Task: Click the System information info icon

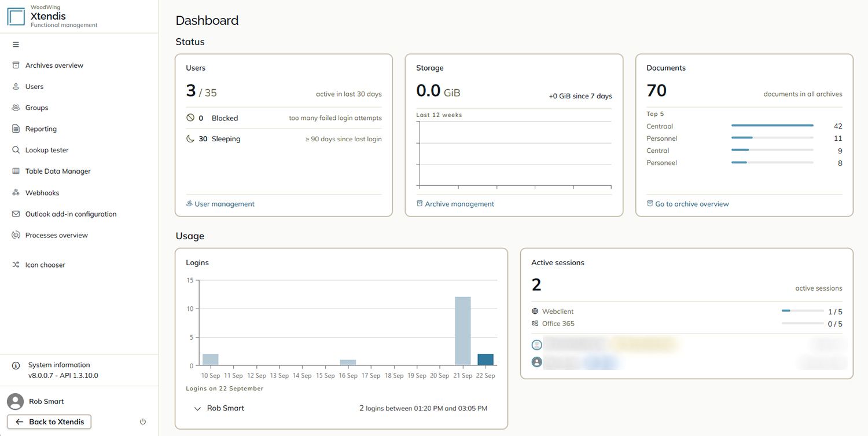Action: click(x=16, y=365)
